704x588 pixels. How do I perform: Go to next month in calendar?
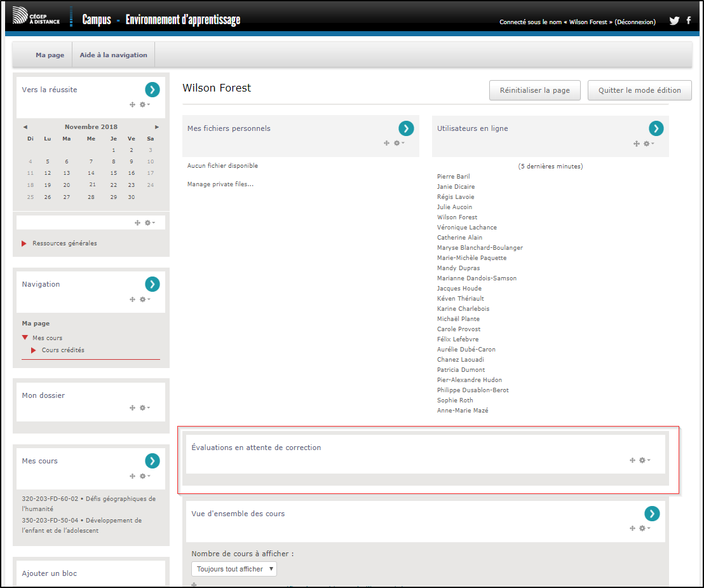[x=157, y=127]
